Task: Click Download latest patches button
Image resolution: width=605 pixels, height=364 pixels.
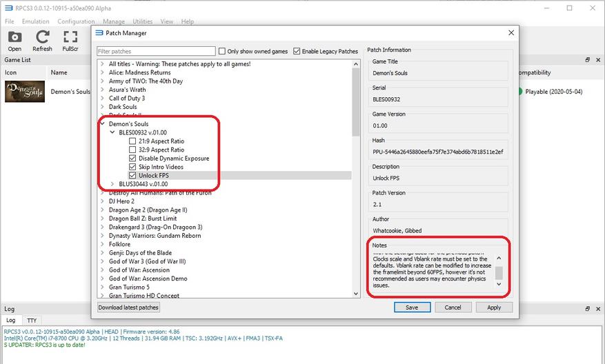Action: click(128, 307)
